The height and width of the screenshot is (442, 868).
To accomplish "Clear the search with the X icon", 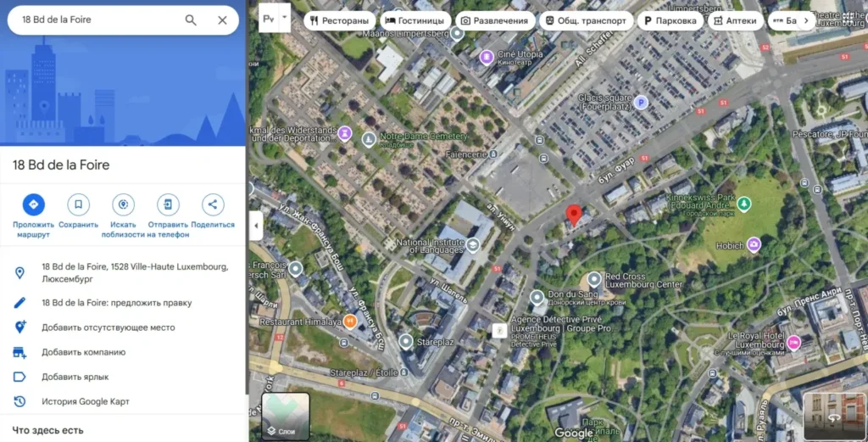I will pos(223,20).
